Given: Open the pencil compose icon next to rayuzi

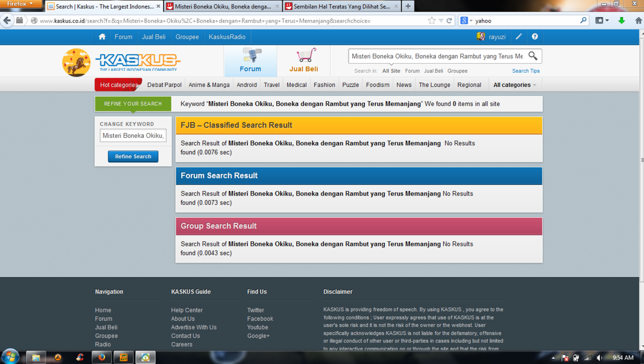Looking at the screenshot, I should pos(519,37).
